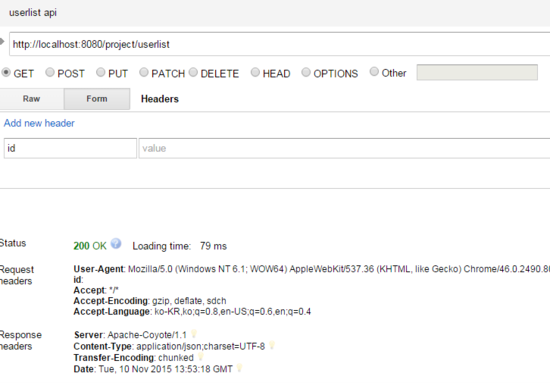This screenshot has height=392, width=550.
Task: Click the request URL input field
Action: [x=280, y=44]
